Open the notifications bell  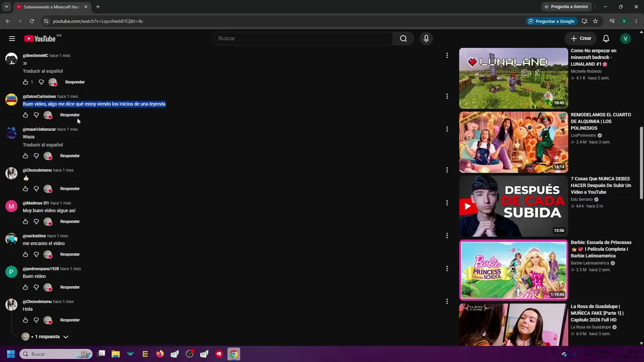[x=606, y=38]
